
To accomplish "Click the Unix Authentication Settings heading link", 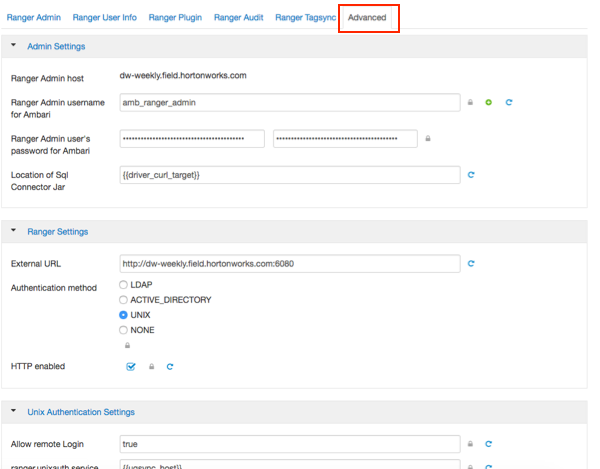I will tap(81, 412).
